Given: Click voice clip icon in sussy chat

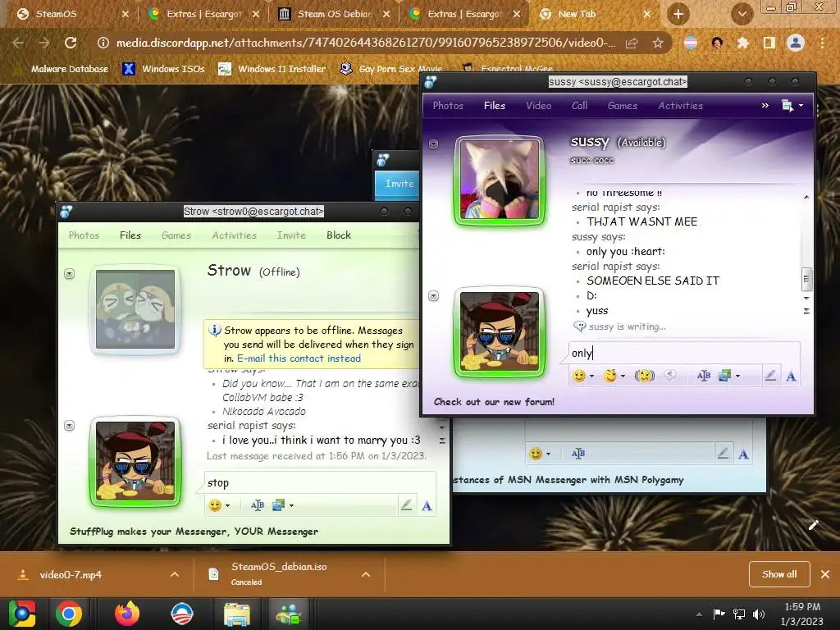Looking at the screenshot, I should (x=669, y=376).
